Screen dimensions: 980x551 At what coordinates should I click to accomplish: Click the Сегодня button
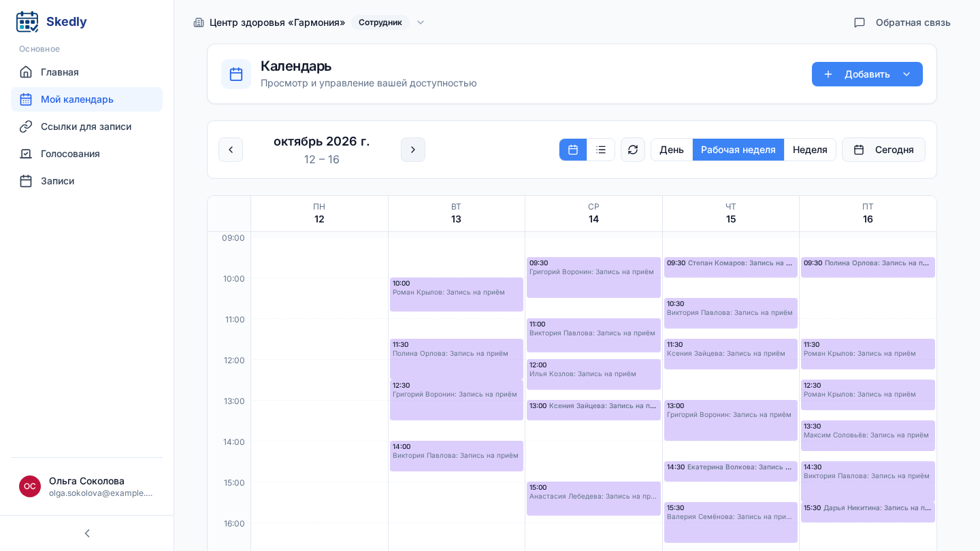click(883, 150)
